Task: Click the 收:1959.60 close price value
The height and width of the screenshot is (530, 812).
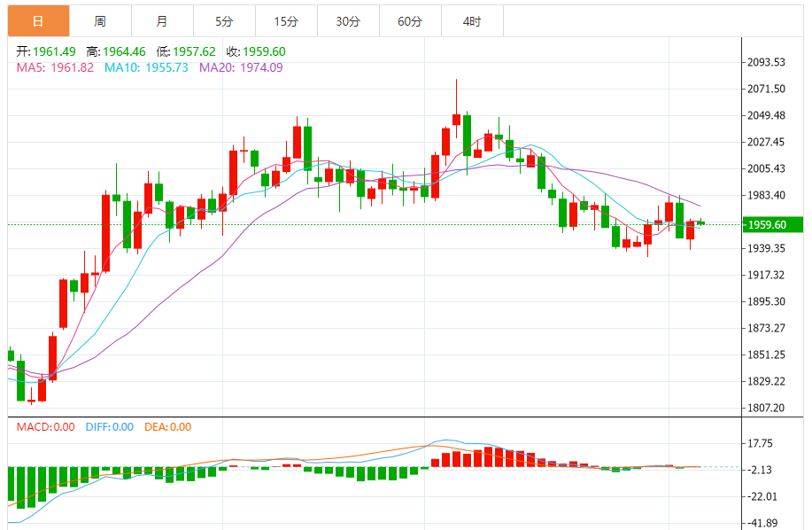Action: pyautogui.click(x=256, y=51)
